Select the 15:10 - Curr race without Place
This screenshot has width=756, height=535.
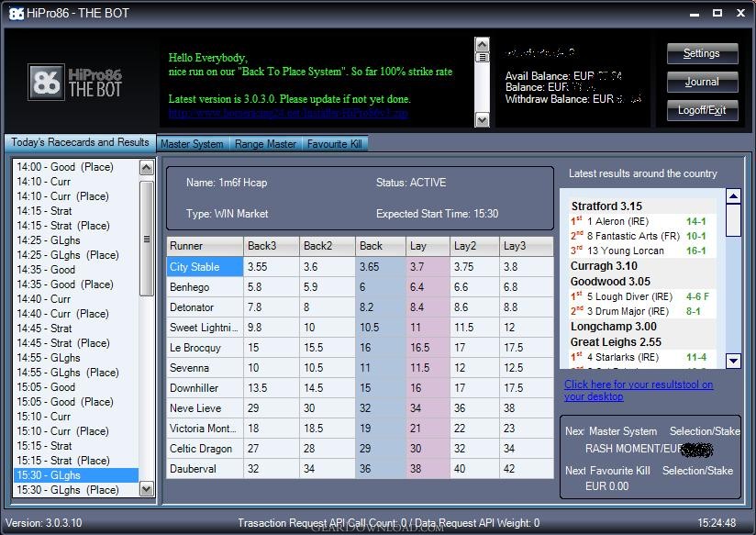click(x=43, y=417)
